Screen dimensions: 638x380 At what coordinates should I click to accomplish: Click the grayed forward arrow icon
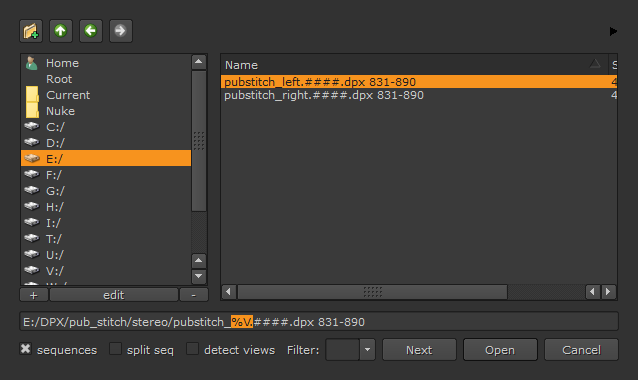121,31
